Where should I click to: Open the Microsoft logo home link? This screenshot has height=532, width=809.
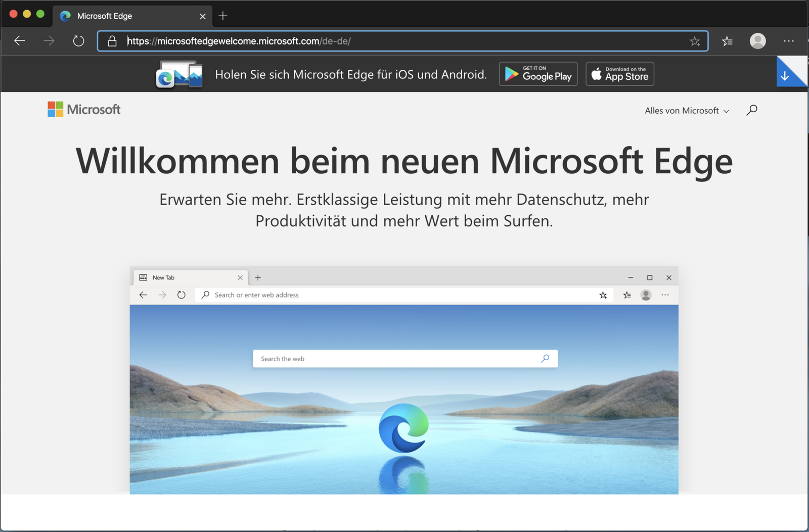pos(84,109)
